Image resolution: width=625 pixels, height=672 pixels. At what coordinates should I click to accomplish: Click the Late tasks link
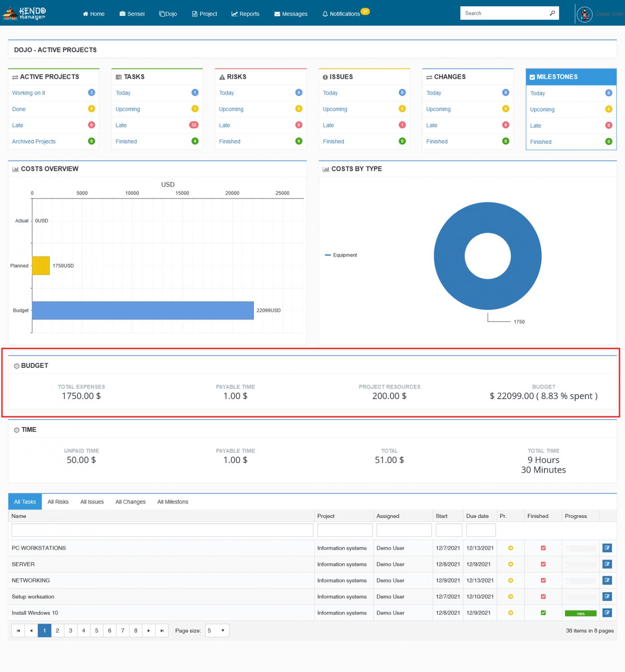pyautogui.click(x=121, y=125)
